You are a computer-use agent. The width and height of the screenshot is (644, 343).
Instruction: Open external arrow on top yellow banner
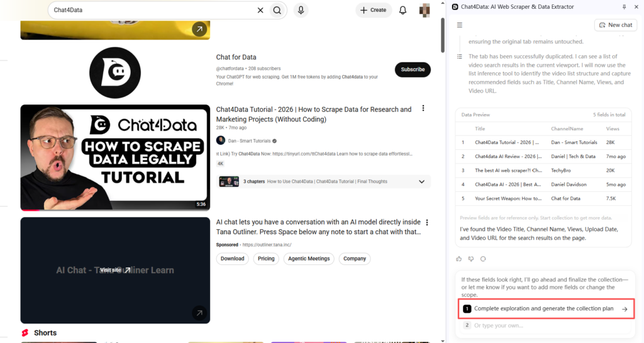[x=199, y=29]
